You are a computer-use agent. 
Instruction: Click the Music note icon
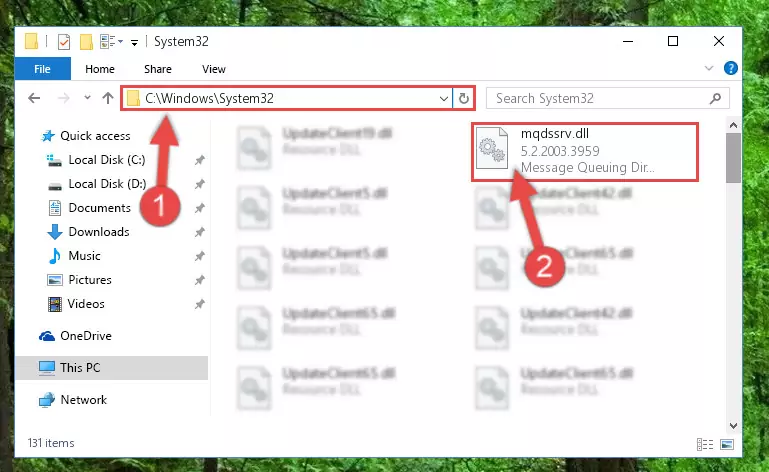54,256
